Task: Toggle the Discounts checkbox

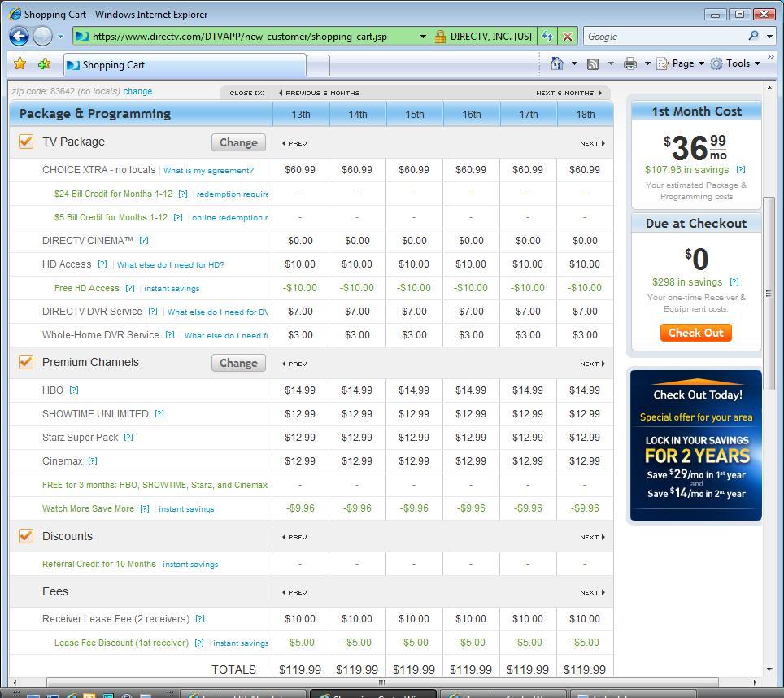Action: (26, 536)
